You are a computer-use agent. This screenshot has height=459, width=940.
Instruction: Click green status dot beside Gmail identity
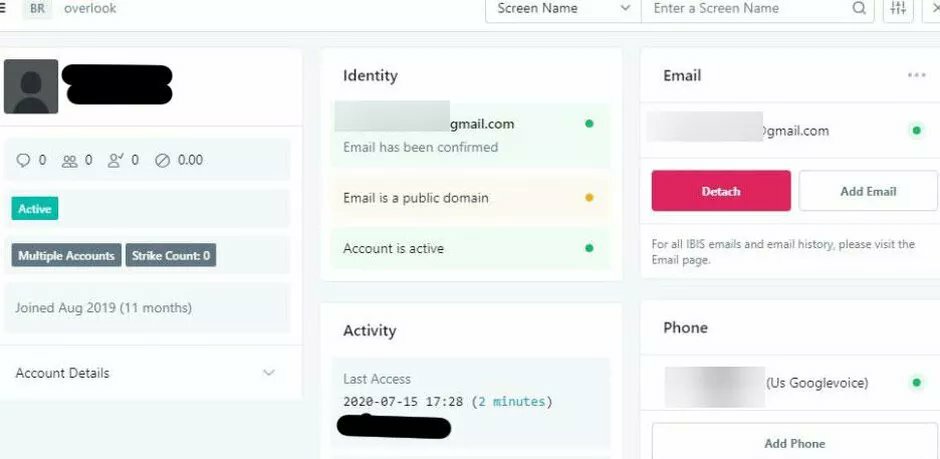click(589, 124)
